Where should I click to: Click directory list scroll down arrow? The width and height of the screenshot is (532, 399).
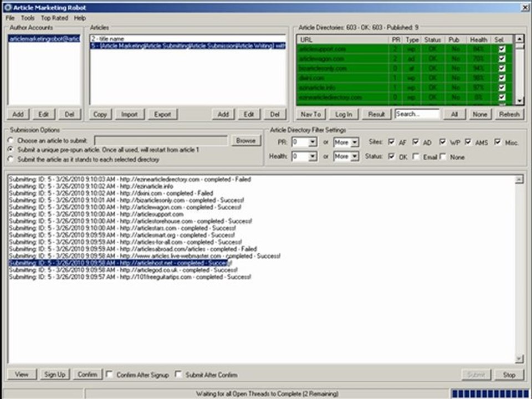pyautogui.click(x=519, y=101)
